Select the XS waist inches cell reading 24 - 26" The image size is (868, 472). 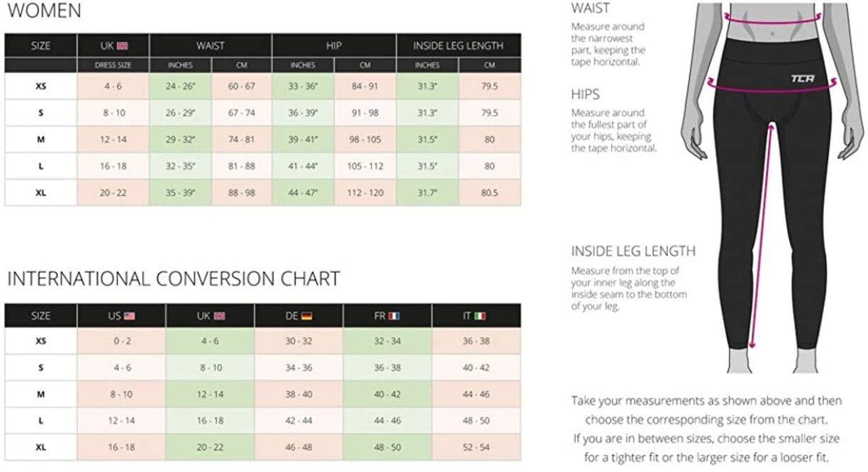(x=181, y=87)
